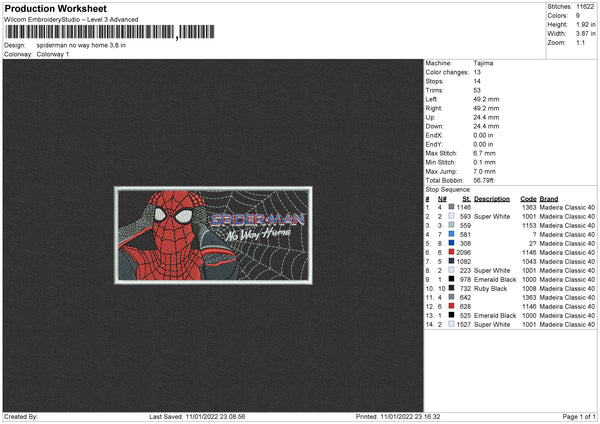Select the Stitches value 11622
Screen dimensions: 600x424
click(x=585, y=7)
